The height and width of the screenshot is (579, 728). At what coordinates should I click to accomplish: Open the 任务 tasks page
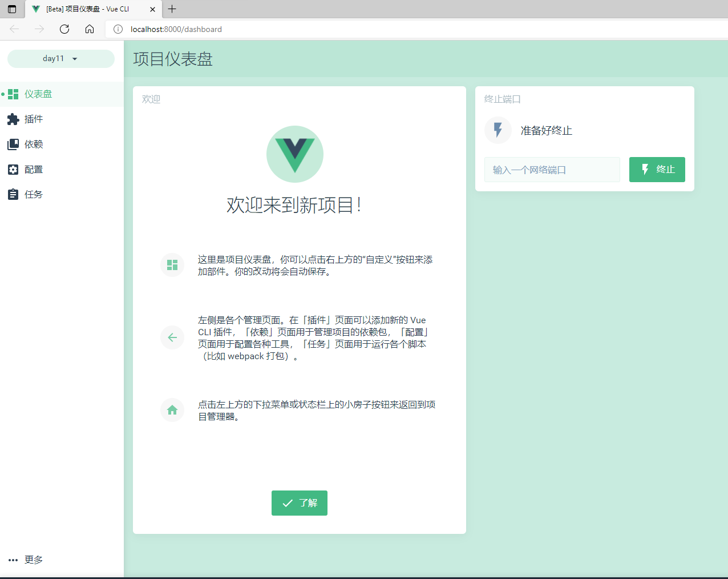(x=62, y=195)
